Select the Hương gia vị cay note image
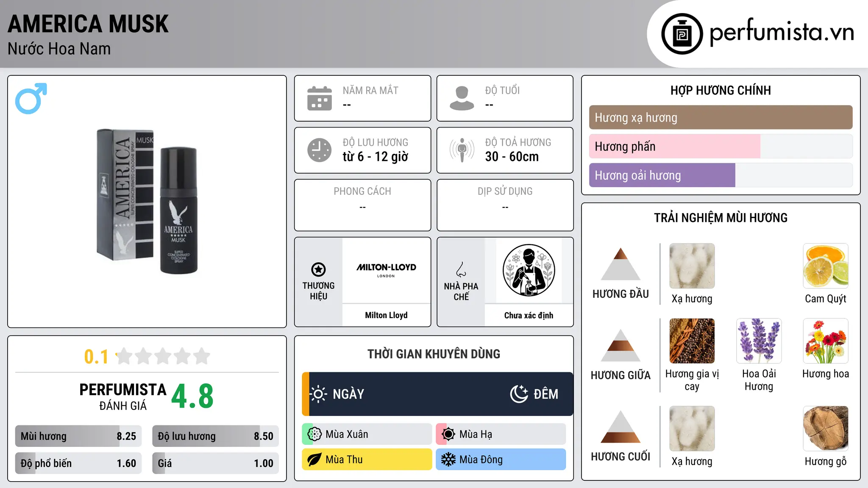The image size is (868, 488). coord(692,341)
